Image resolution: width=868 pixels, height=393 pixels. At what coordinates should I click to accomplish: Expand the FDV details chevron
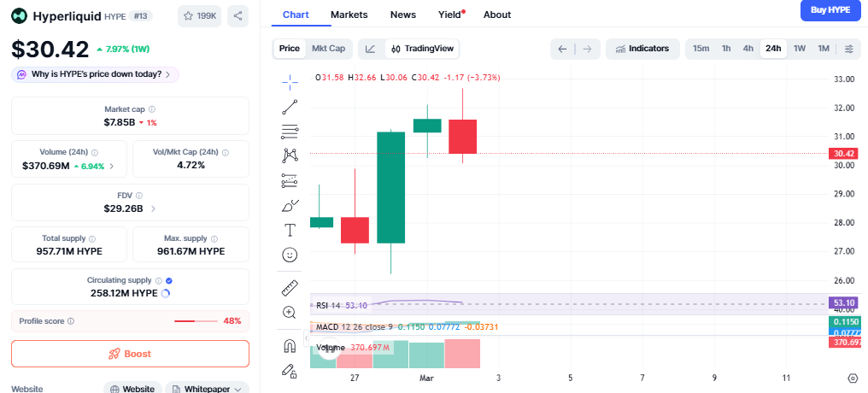click(153, 208)
